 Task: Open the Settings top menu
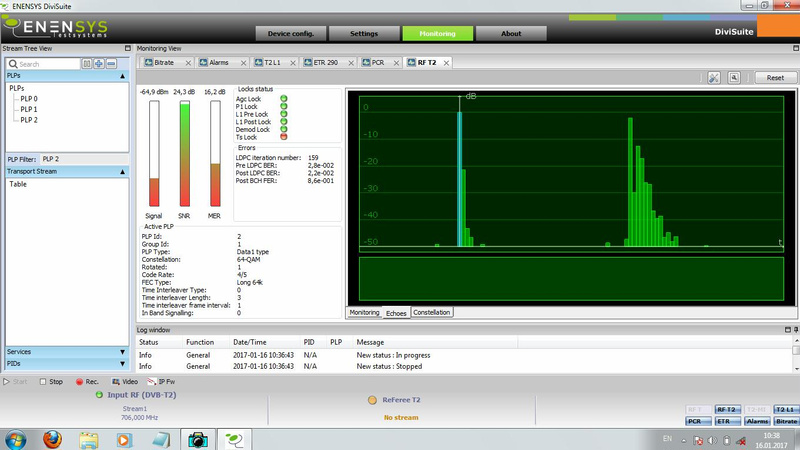(363, 33)
